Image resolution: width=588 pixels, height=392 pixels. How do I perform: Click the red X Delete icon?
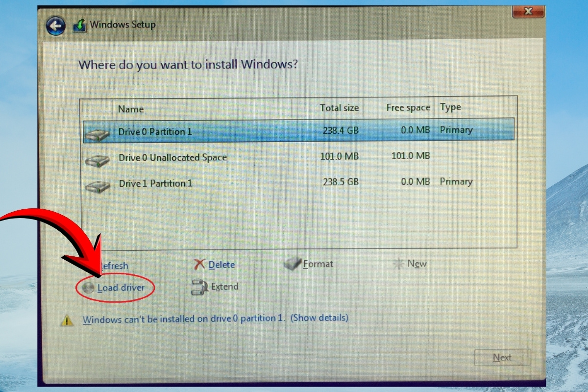[199, 265]
